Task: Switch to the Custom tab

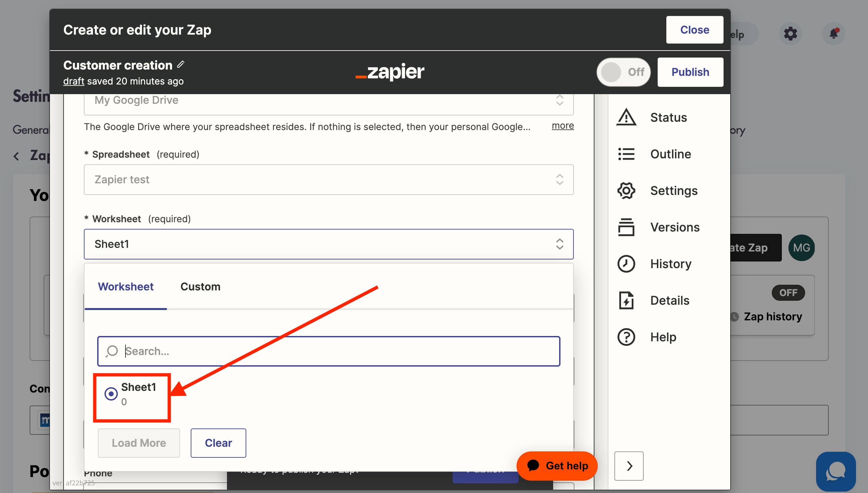Action: [200, 286]
